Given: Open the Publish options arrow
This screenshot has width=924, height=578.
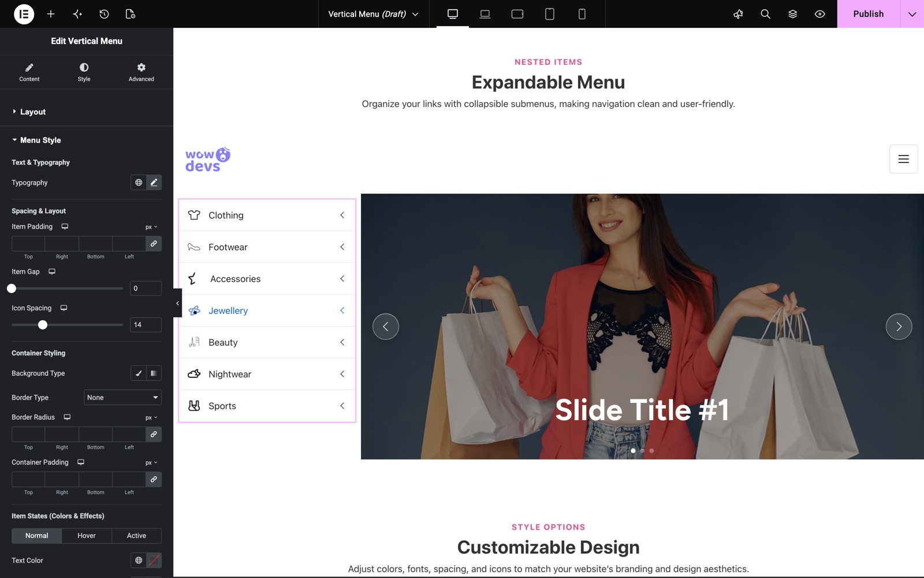Looking at the screenshot, I should pos(912,14).
